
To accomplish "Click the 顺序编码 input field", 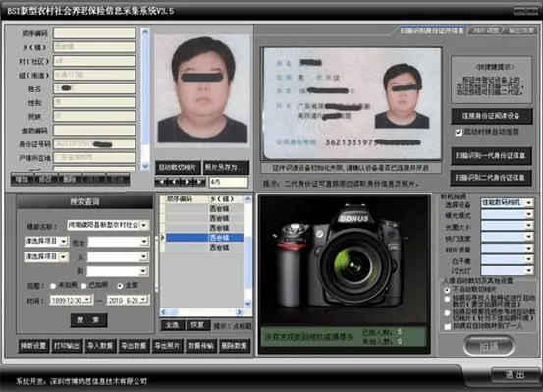I will pyautogui.click(x=94, y=33).
